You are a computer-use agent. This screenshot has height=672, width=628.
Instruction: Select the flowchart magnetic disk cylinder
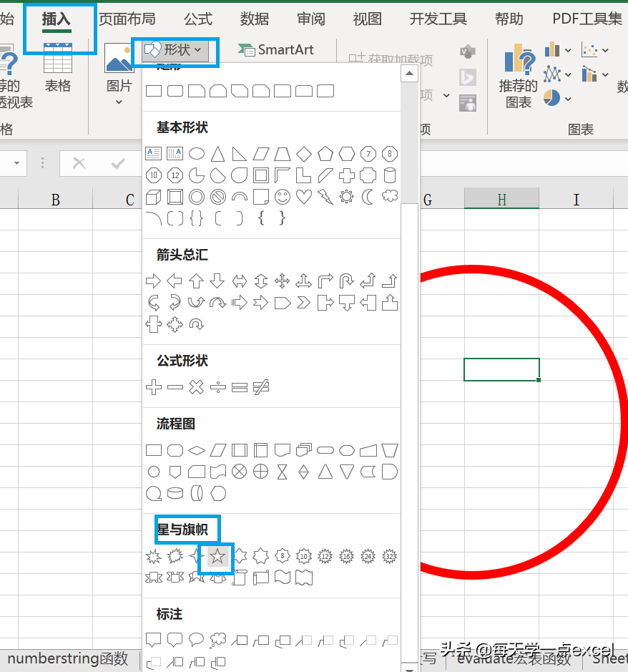click(175, 493)
